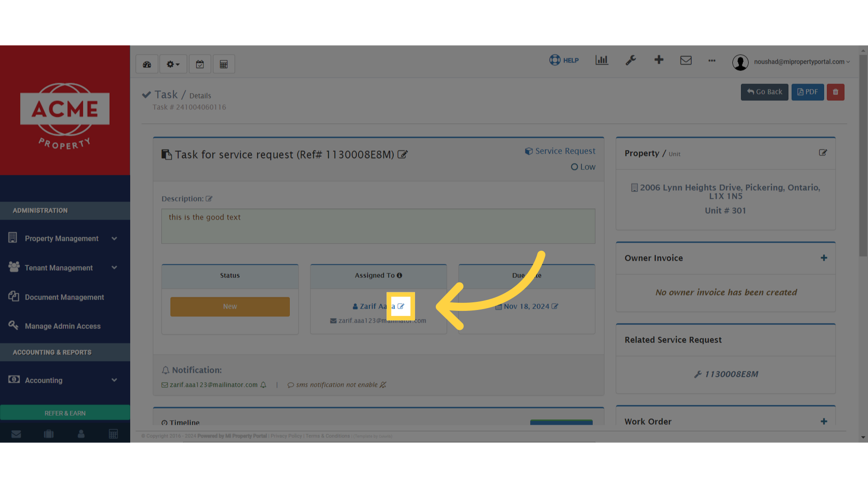
Task: Open the settings gear dropdown
Action: (173, 64)
